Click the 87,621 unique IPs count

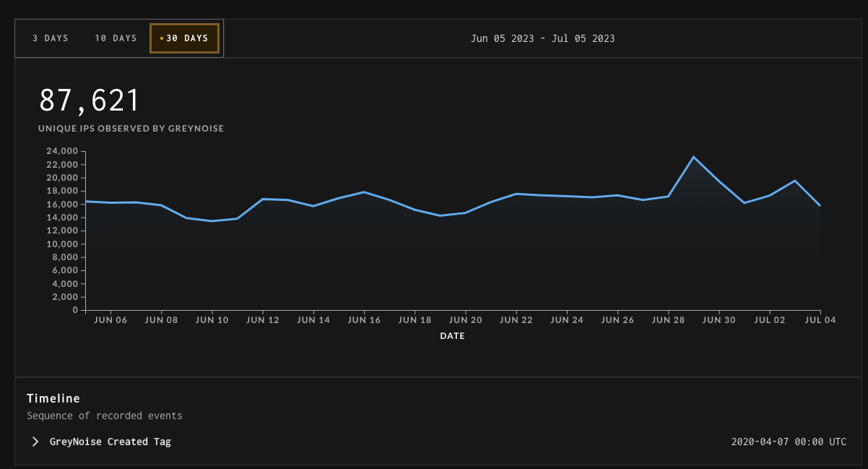click(x=90, y=100)
